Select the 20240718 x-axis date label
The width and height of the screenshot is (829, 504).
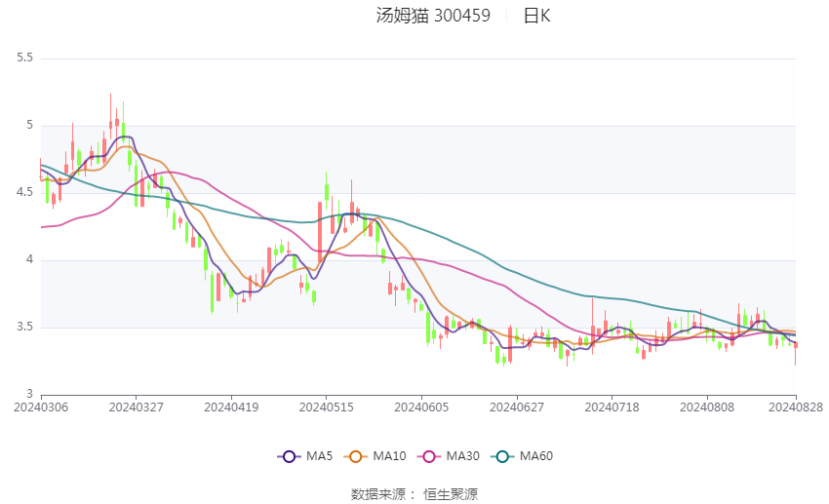(612, 407)
